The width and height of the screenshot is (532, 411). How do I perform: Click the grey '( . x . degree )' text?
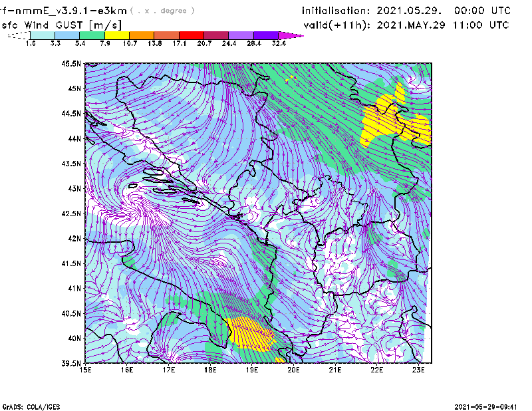(162, 11)
